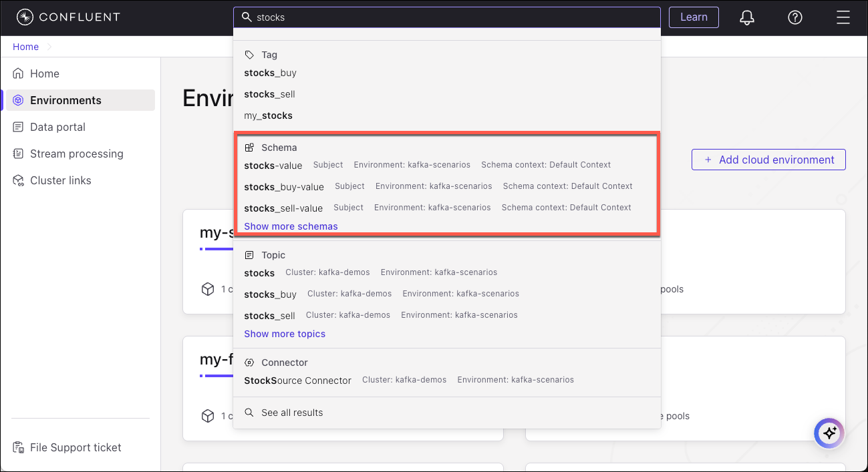Viewport: 868px width, 472px height.
Task: Launch the AI assistant sparkle icon
Action: pos(829,433)
